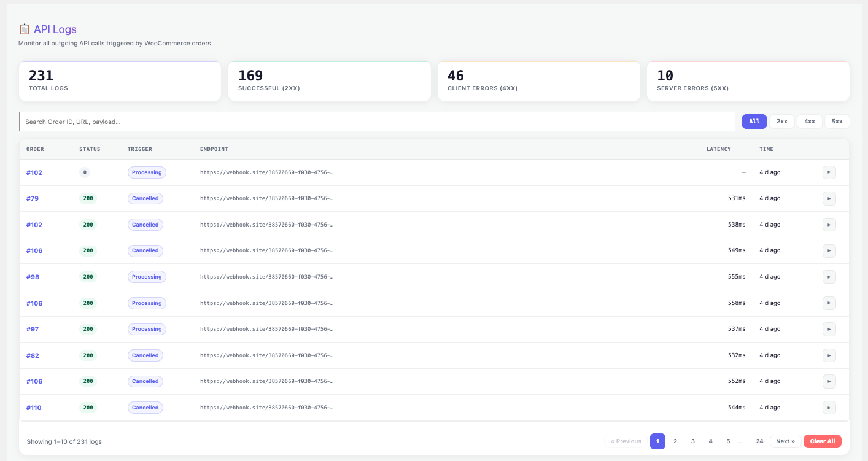Screen dimensions: 868x461
Task: Click the Processing trigger badge for order #98
Action: click(147, 277)
